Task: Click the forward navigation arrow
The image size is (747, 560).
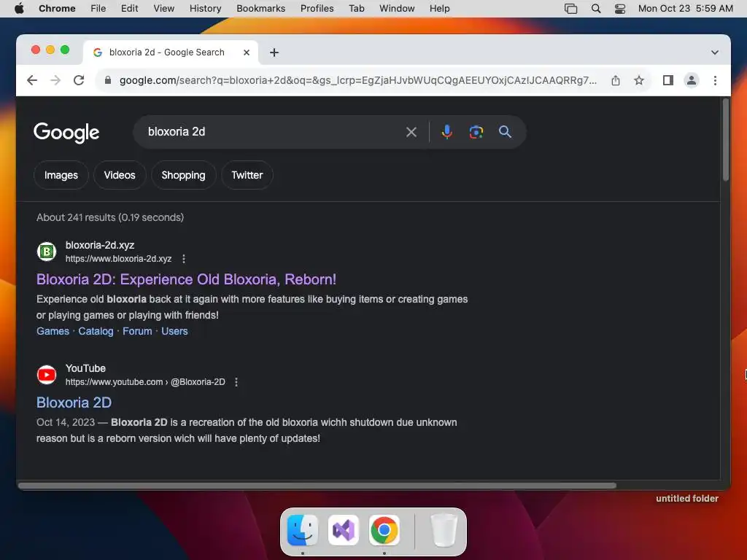Action: (x=55, y=80)
